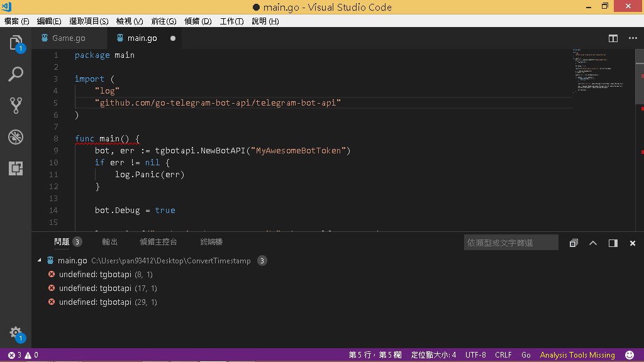Maximize the panel with the chevron-up icon
This screenshot has width=644, height=362.
(x=593, y=243)
